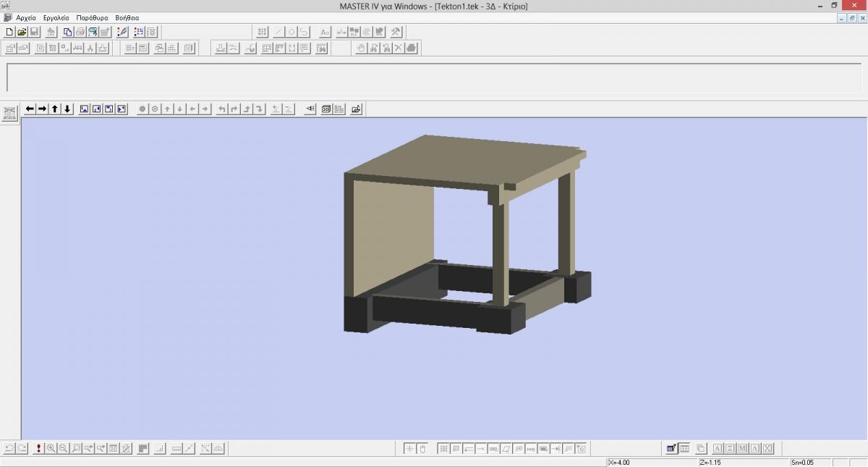Click the New file icon
The width and height of the screenshot is (868, 467).
9,32
